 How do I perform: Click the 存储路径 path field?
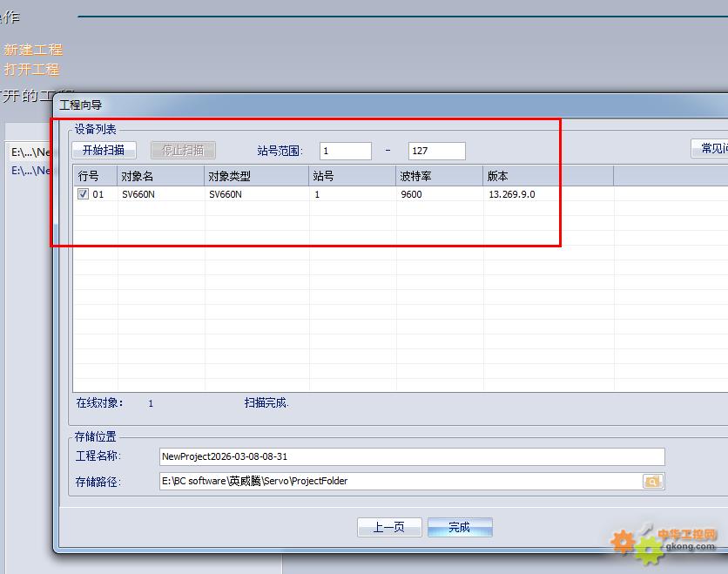[x=401, y=481]
